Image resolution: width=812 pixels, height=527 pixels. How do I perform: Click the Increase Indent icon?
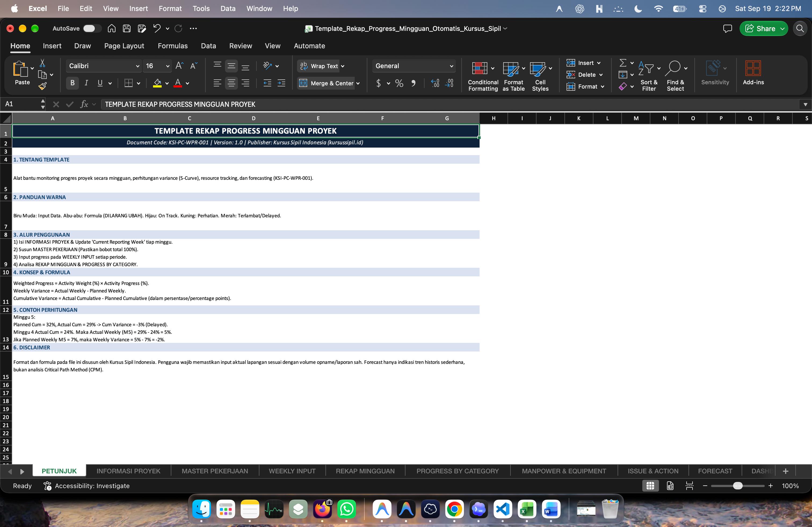pyautogui.click(x=281, y=83)
